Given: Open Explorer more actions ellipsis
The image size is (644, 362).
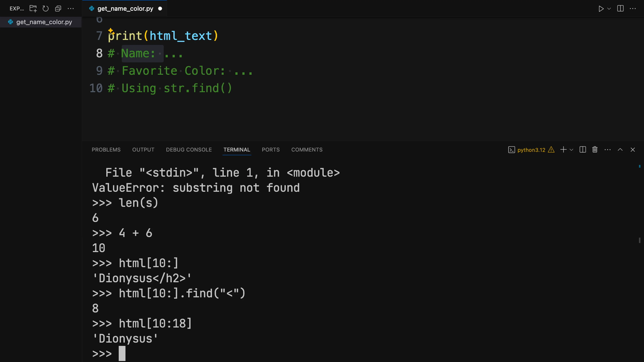Looking at the screenshot, I should point(71,9).
